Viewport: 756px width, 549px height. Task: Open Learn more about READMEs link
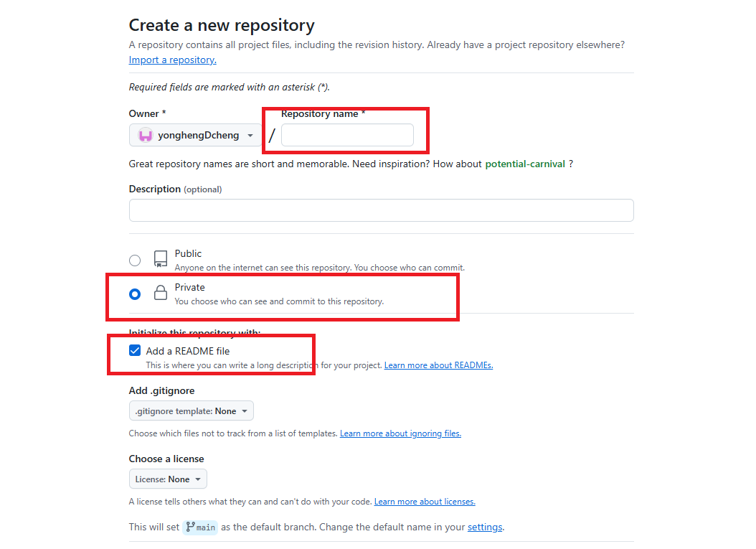tap(438, 365)
